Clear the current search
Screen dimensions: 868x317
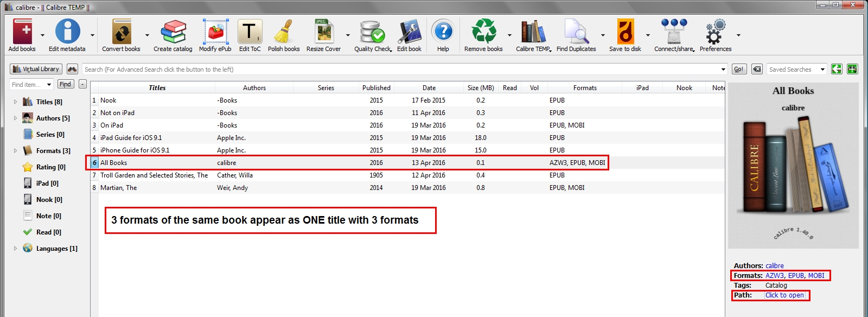point(757,69)
